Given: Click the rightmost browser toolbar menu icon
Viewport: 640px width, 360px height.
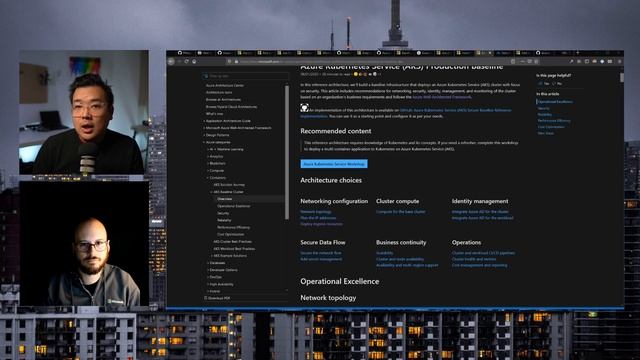Looking at the screenshot, I should pyautogui.click(x=619, y=61).
